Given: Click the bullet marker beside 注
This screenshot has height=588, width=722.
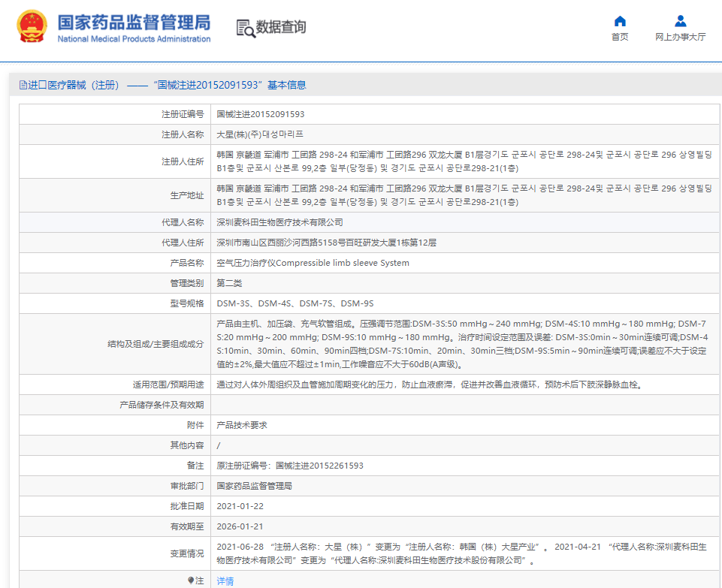Looking at the screenshot, I should click(191, 580).
